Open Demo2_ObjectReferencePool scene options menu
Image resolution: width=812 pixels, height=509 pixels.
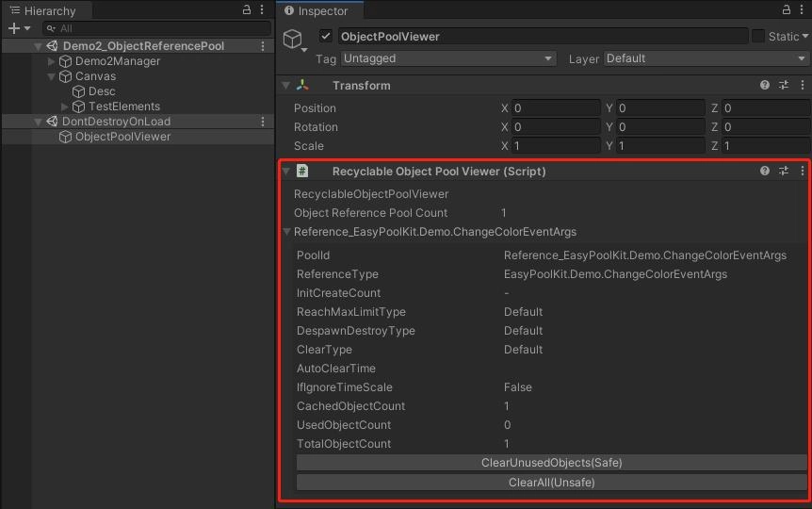(x=263, y=46)
